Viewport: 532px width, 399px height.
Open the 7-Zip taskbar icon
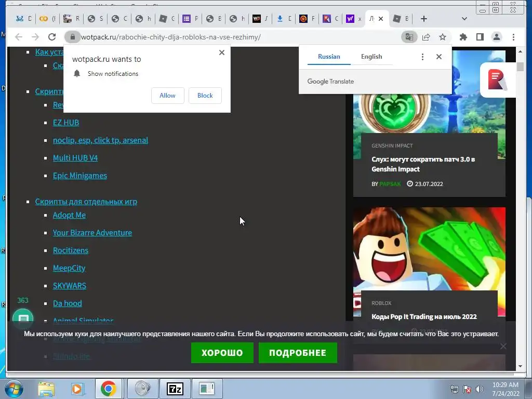tap(175, 389)
